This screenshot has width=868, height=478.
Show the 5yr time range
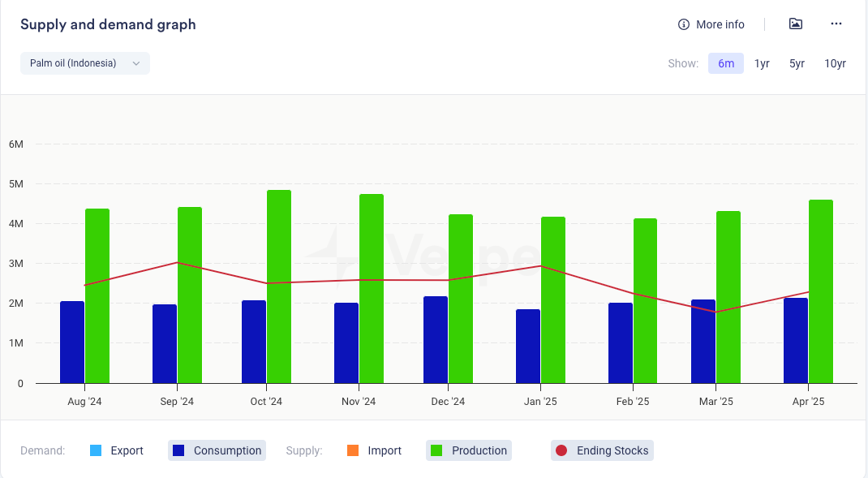(797, 63)
